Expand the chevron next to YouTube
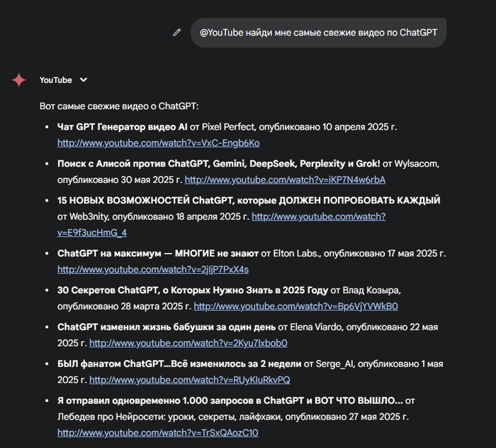 (x=84, y=80)
